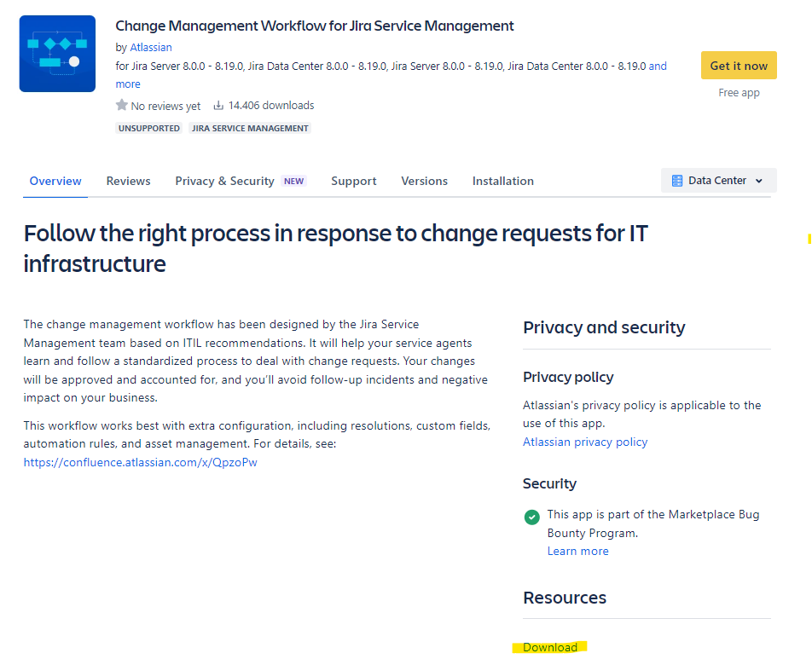Screen dimensions: 812x659
Task: Open the Installation tab
Action: (503, 181)
